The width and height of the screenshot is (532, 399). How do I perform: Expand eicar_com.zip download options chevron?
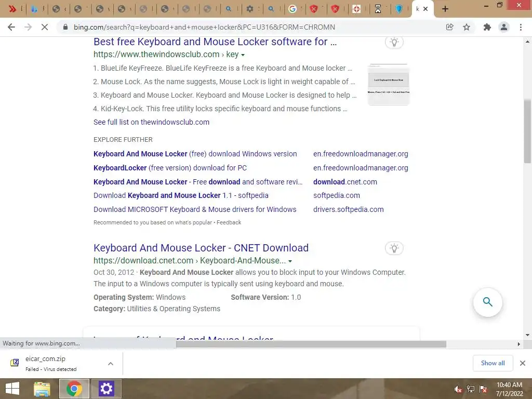(111, 364)
